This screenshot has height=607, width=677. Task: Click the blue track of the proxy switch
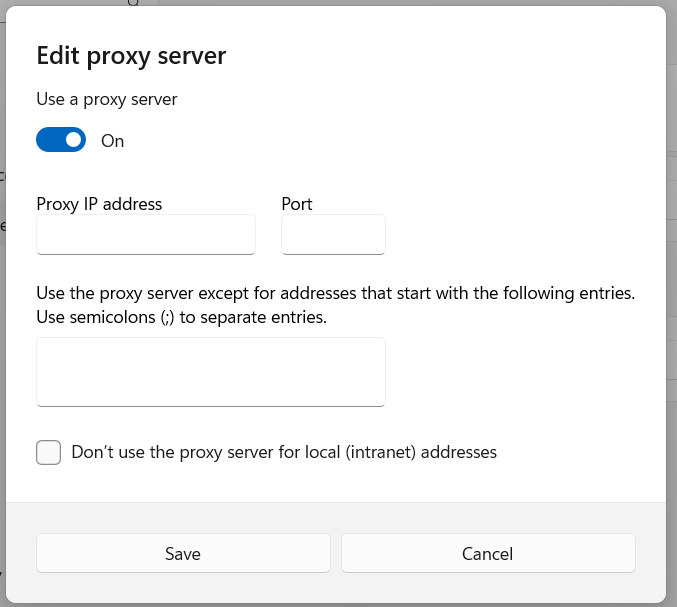[49, 140]
